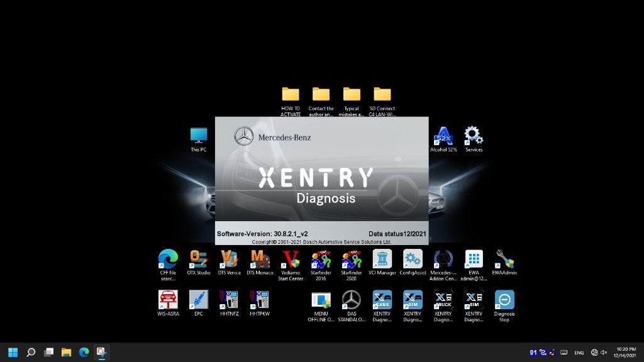
Task: Open XENTRY Diagnosis Cars SIM icon
Action: click(413, 306)
